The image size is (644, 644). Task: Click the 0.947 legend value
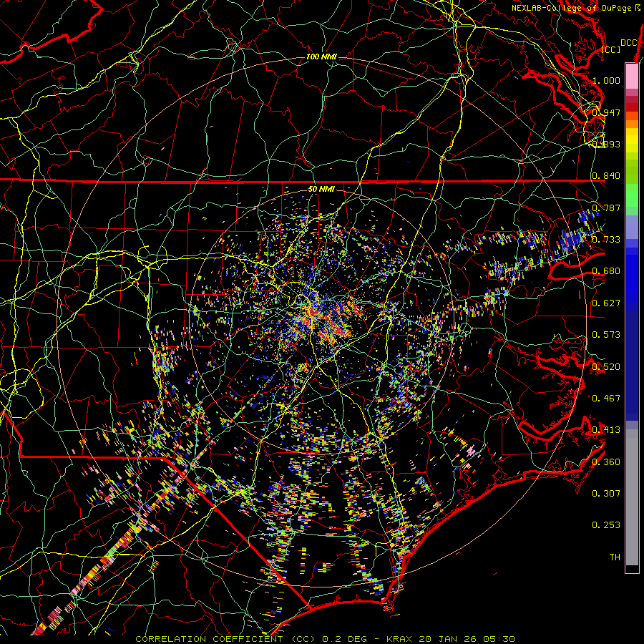606,112
